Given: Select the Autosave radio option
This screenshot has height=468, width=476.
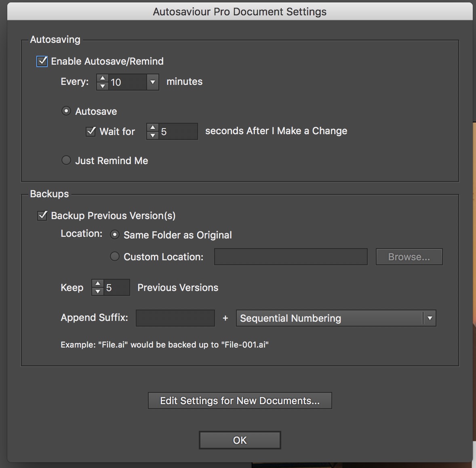Looking at the screenshot, I should 66,111.
